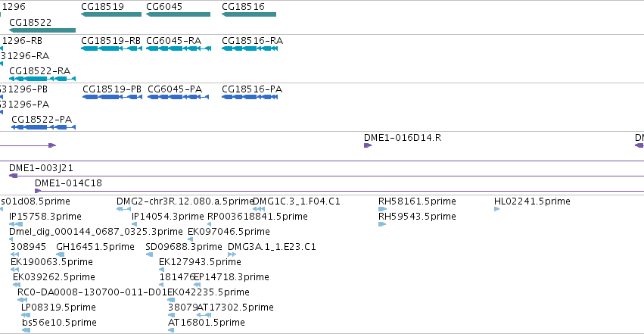644x334 pixels.
Task: Click the AT16801.5prime EST label
Action: tap(206, 323)
